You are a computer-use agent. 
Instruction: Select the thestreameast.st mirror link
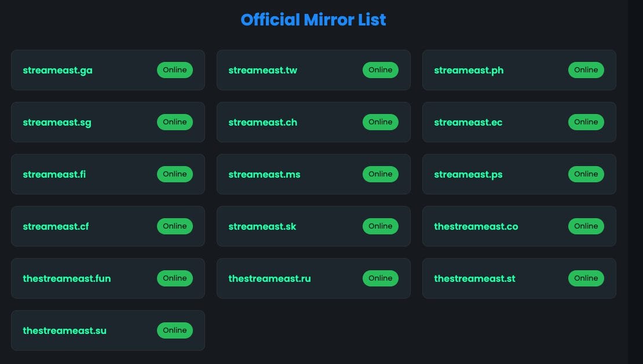(474, 279)
